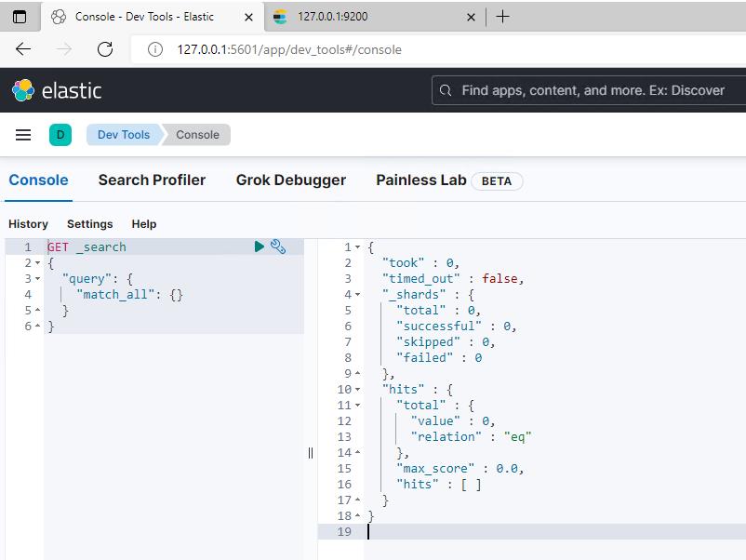This screenshot has height=560, width=746.
Task: Click the BETA badge
Action: 497,181
